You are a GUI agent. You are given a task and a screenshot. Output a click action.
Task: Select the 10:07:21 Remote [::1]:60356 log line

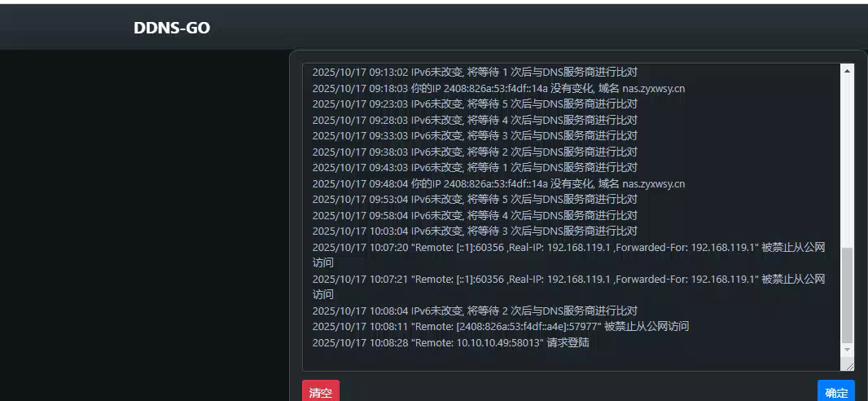pos(568,286)
